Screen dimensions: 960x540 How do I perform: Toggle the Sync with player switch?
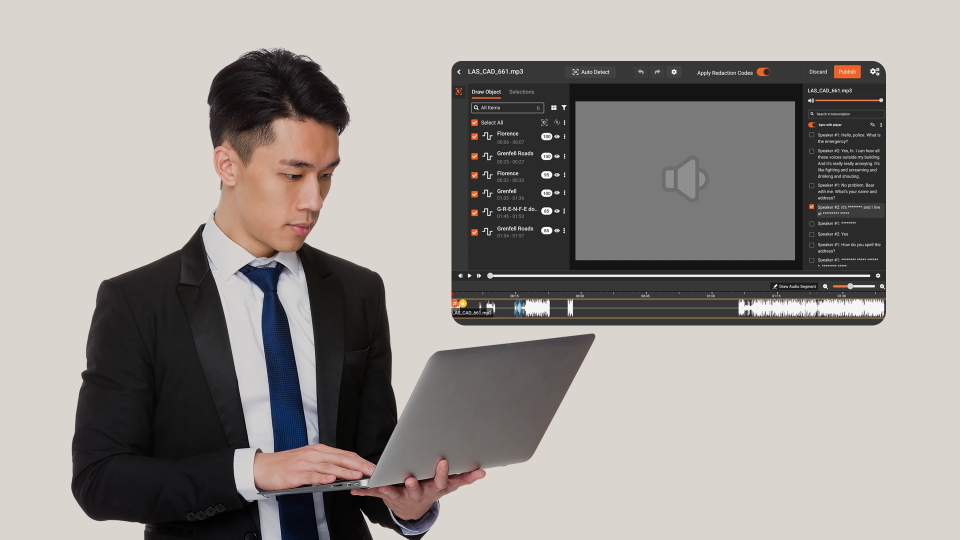(812, 125)
